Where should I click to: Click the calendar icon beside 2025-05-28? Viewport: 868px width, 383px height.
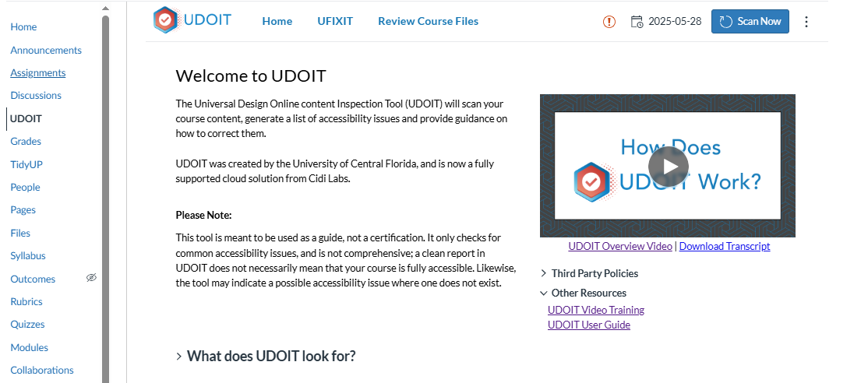[637, 22]
